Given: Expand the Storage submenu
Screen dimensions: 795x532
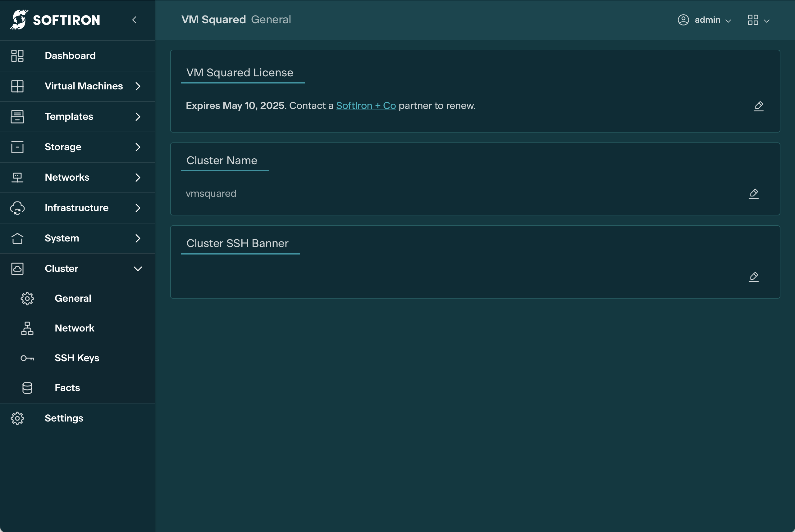Looking at the screenshot, I should tap(138, 147).
